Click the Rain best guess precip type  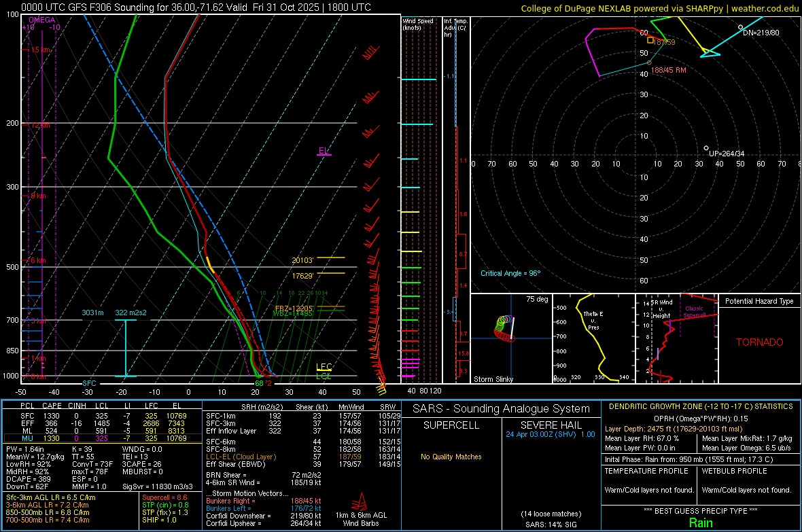700,522
